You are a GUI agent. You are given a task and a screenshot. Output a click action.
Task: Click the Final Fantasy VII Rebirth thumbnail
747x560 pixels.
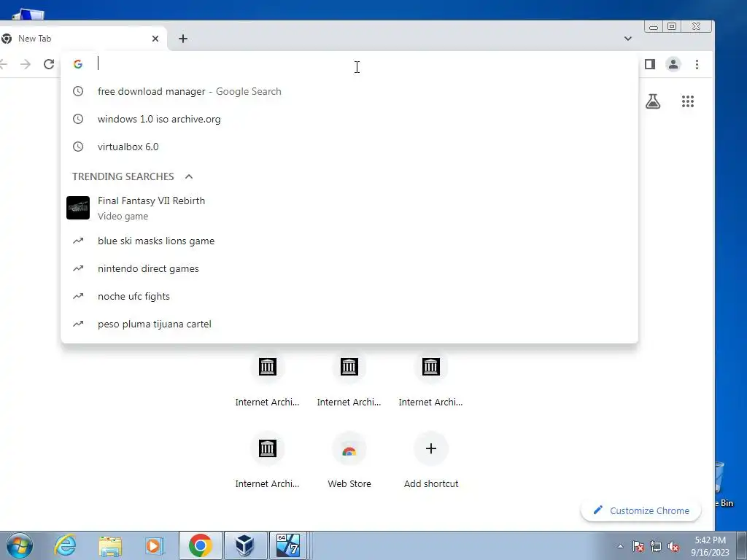coord(78,208)
